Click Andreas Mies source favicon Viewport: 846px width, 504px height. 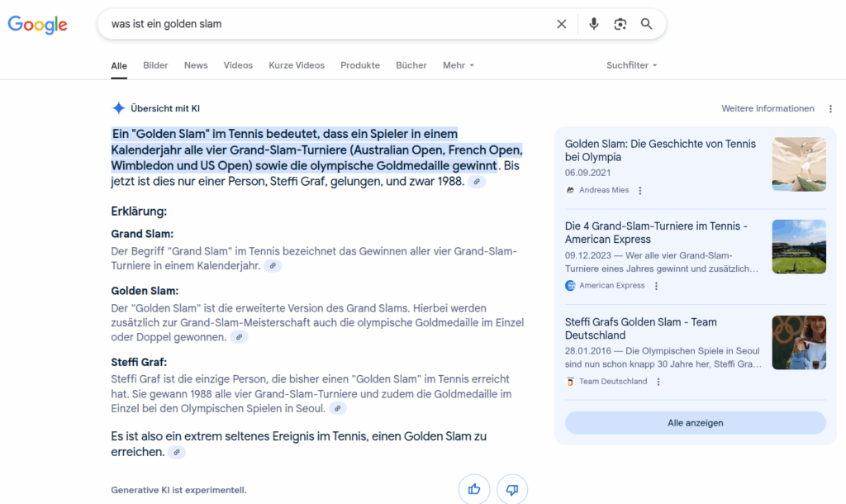tap(570, 190)
